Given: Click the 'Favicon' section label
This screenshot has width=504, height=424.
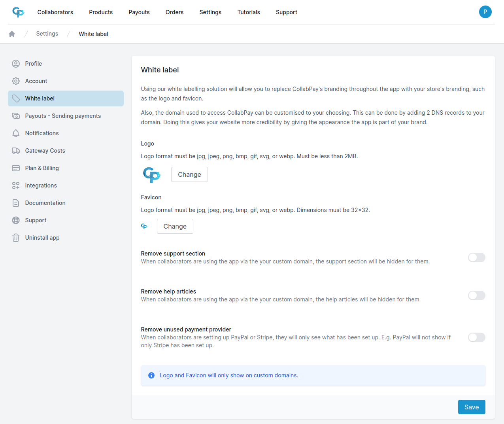Looking at the screenshot, I should pyautogui.click(x=151, y=197).
